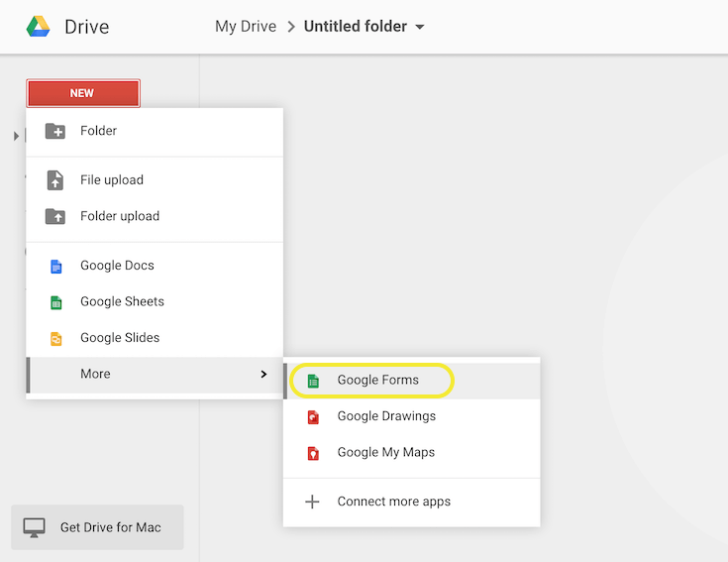
Task: Expand the sidebar tree triangle
Action: click(17, 136)
